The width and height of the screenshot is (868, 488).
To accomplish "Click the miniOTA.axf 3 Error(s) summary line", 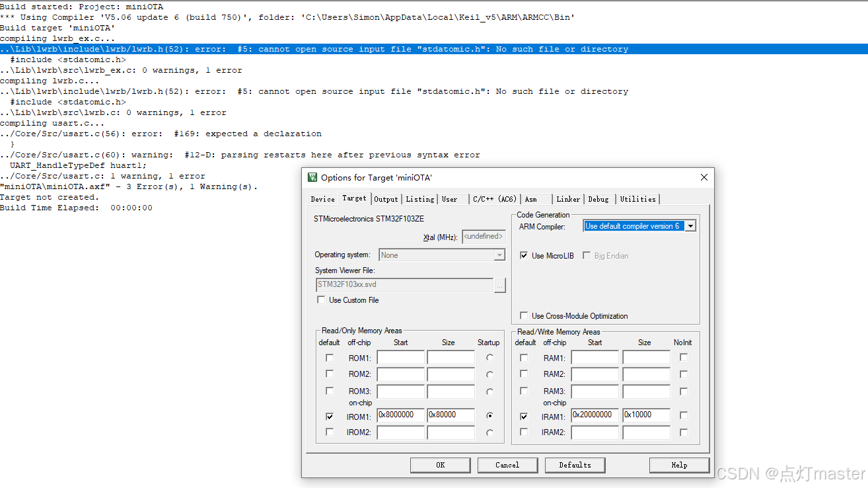I will 129,186.
